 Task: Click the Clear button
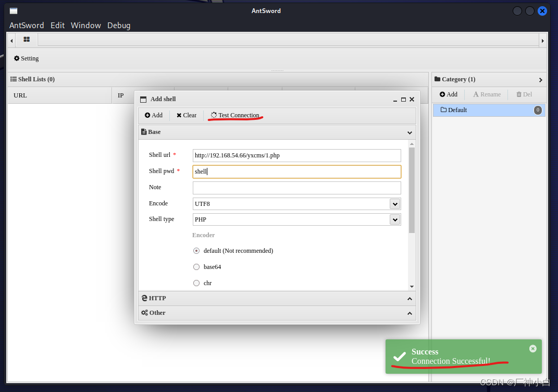(x=187, y=115)
